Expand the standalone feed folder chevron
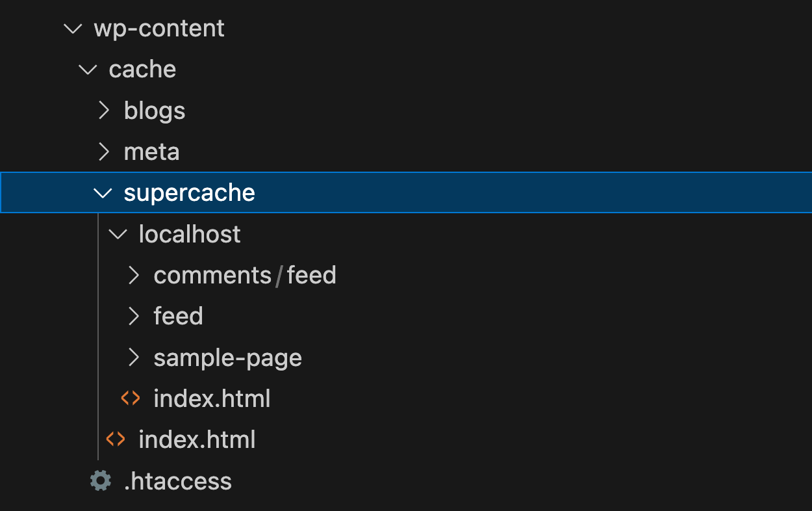The height and width of the screenshot is (511, 812). (133, 316)
